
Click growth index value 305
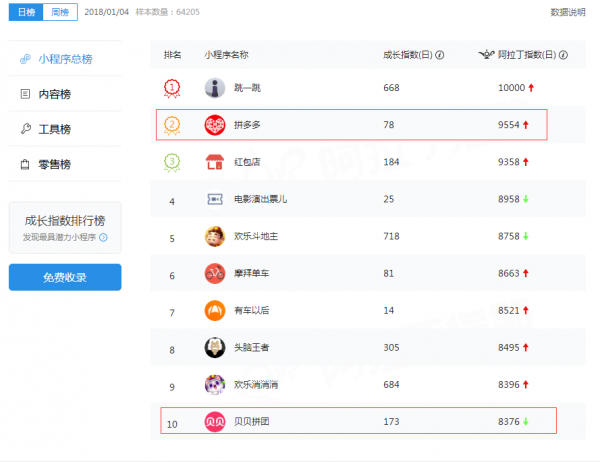coord(391,348)
